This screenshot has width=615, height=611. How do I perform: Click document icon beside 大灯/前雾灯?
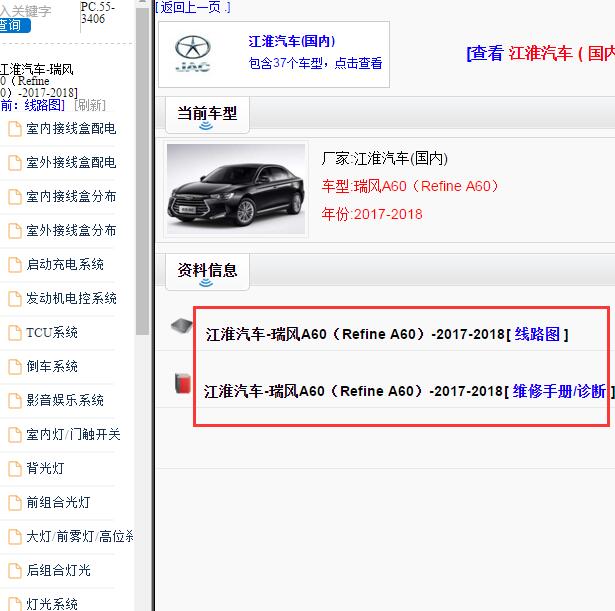click(x=15, y=537)
